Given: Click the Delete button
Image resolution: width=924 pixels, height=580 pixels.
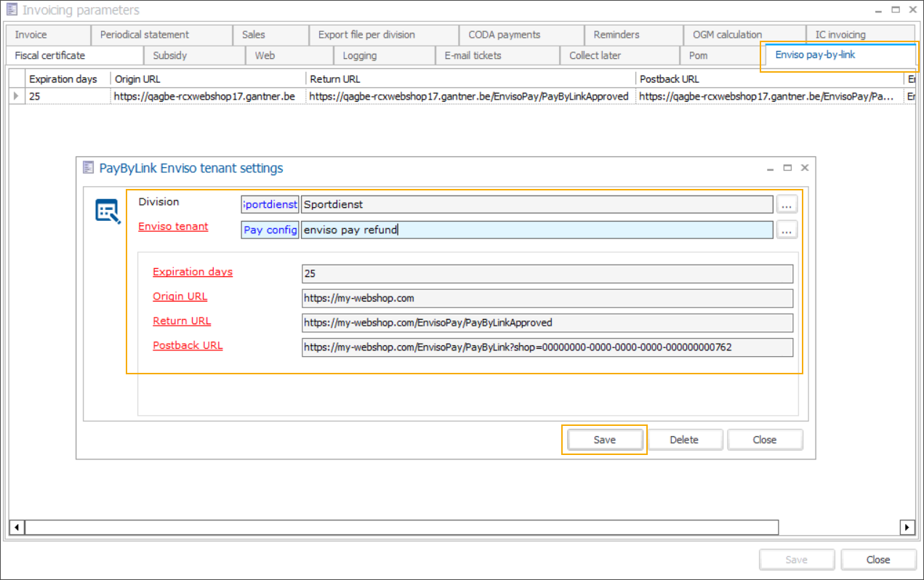Looking at the screenshot, I should [x=683, y=440].
